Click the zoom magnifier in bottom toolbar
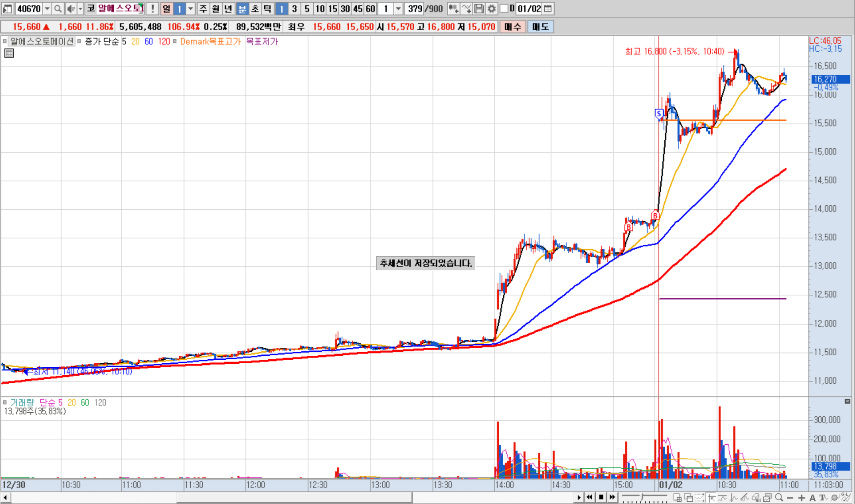 (x=779, y=498)
